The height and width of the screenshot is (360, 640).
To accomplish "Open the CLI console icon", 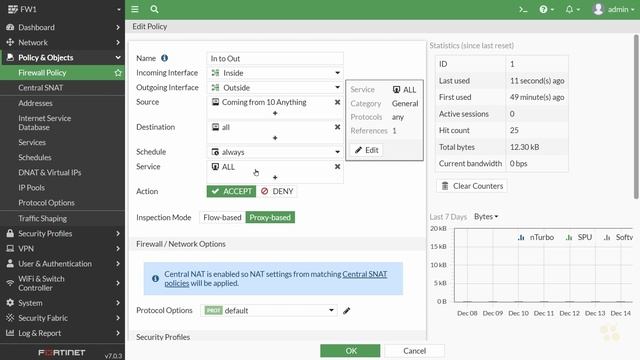I will [523, 9].
